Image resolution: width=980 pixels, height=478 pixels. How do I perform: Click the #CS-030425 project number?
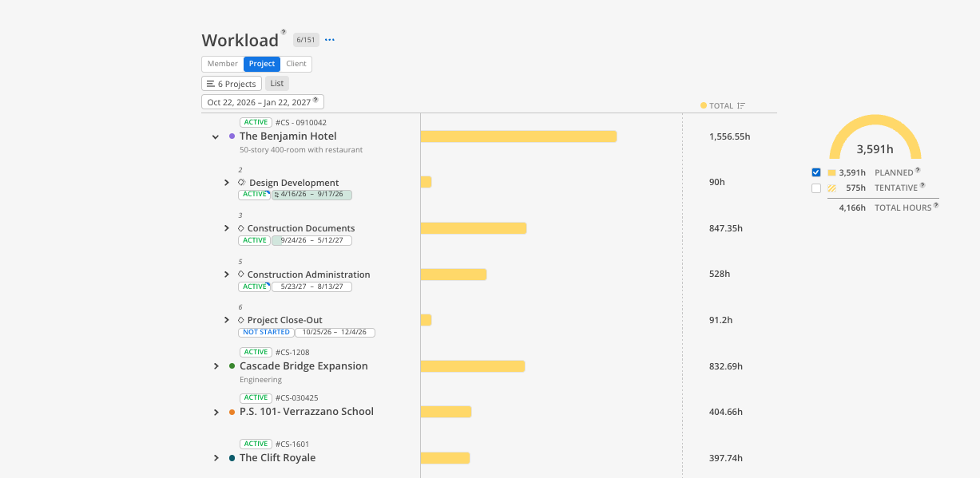[x=297, y=398]
